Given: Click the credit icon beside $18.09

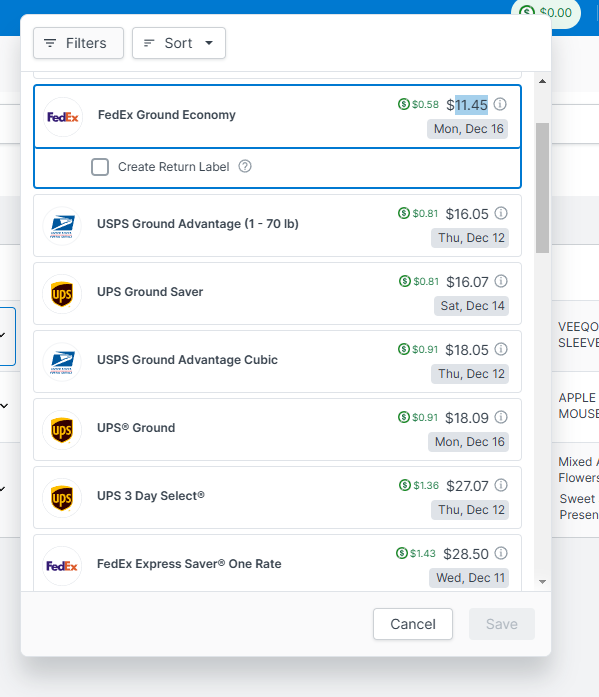Looking at the screenshot, I should (x=404, y=417).
